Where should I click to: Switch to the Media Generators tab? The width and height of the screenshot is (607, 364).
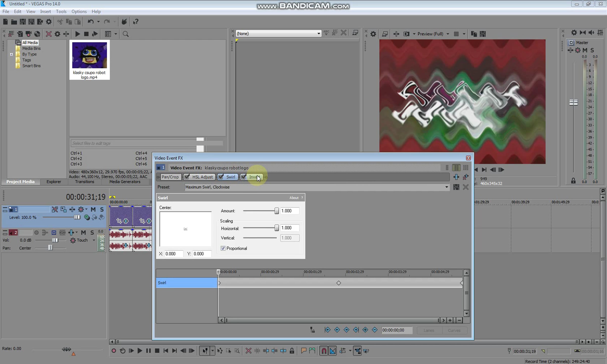(x=125, y=182)
